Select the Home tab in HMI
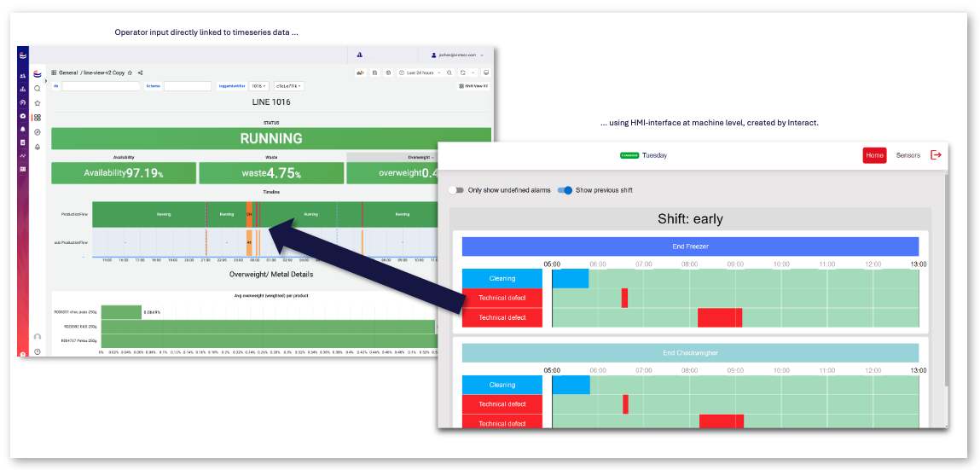 [x=874, y=155]
